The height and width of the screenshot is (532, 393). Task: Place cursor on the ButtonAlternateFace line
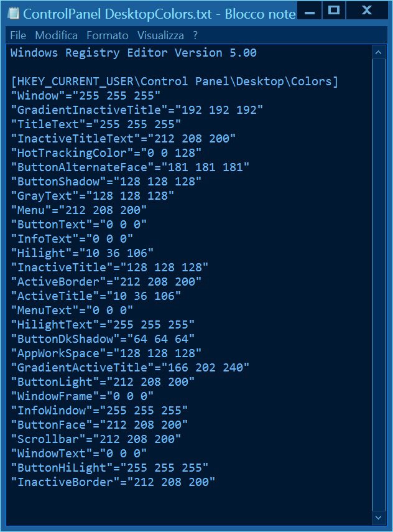130,167
